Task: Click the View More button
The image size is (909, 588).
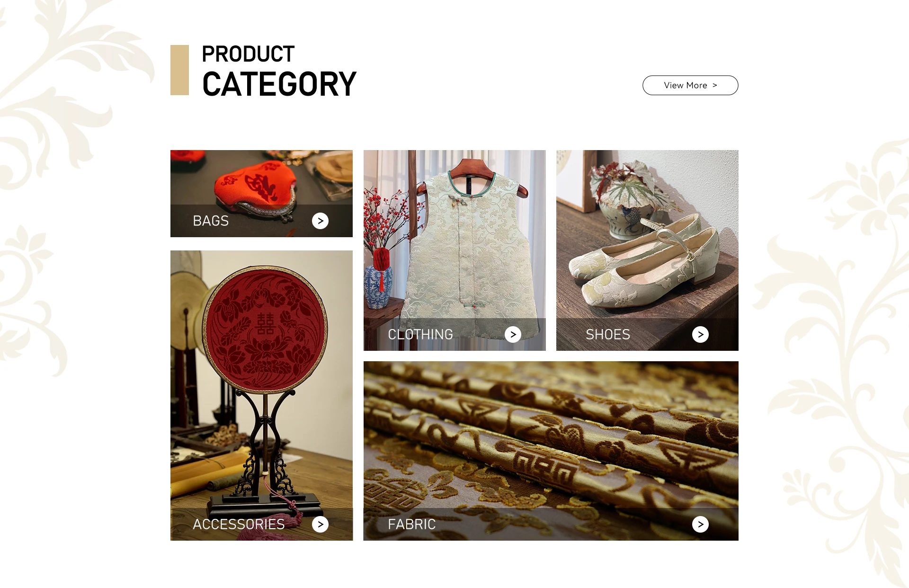Action: [690, 85]
